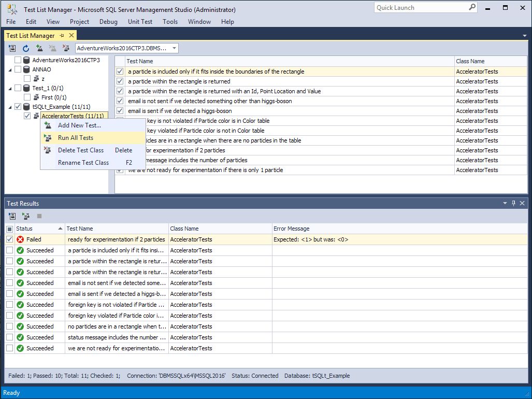
Task: Click the run tests flask icon in Test Results toolbar
Action: pyautogui.click(x=26, y=216)
